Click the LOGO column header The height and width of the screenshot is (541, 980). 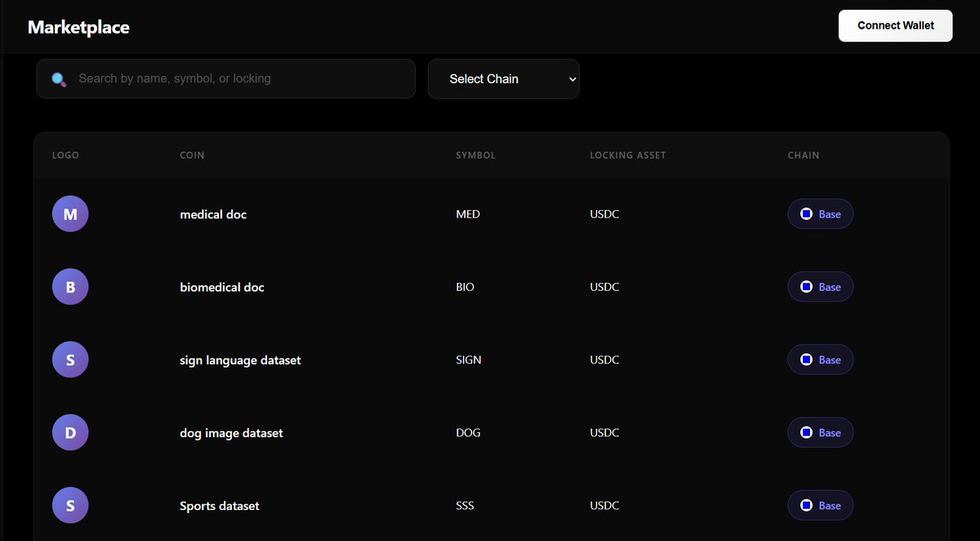[65, 155]
